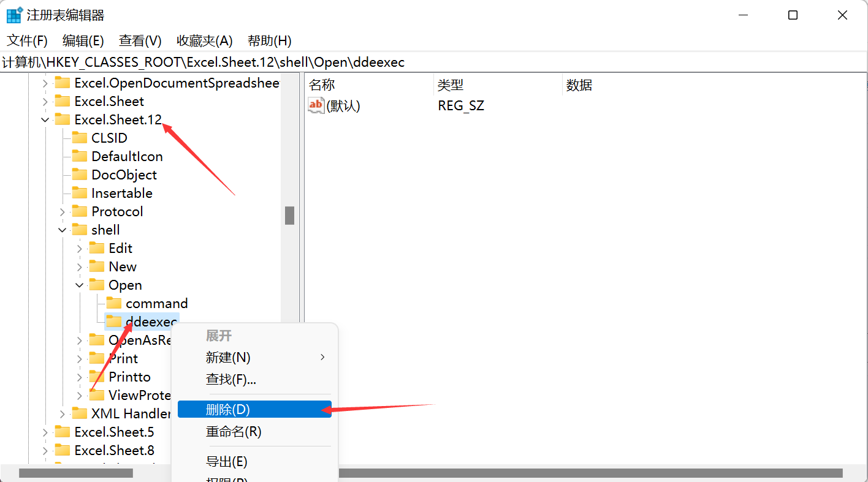Screen dimensions: 868x482
Task: Select the DefaultIcon key label
Action: [x=127, y=156]
